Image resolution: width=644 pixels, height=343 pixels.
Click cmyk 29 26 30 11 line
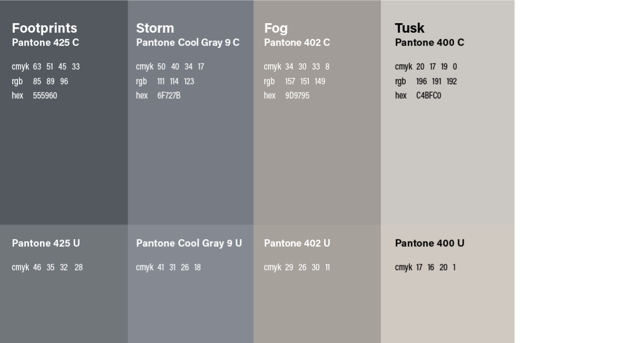pyautogui.click(x=297, y=268)
